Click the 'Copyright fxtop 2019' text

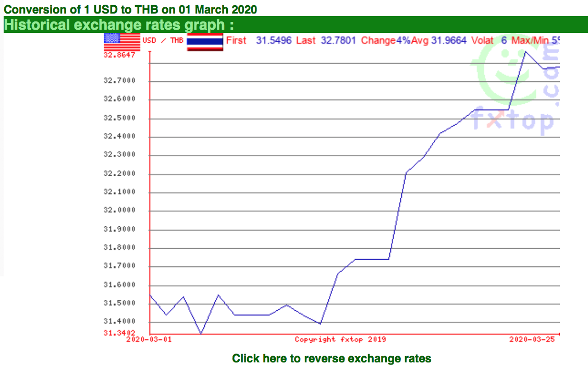[x=340, y=339]
